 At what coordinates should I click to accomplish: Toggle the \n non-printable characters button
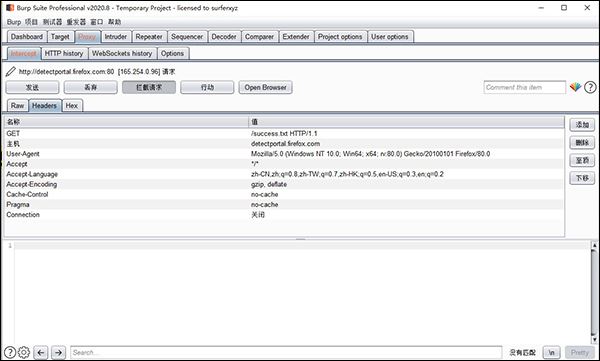[551, 352]
